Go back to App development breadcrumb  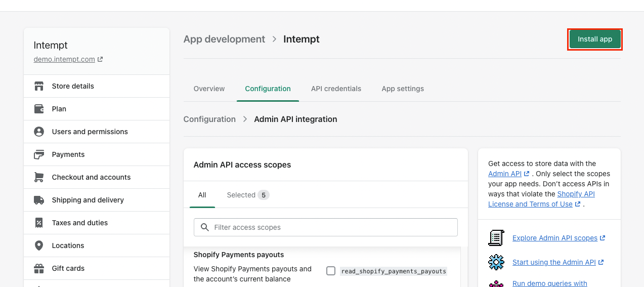[x=224, y=39]
